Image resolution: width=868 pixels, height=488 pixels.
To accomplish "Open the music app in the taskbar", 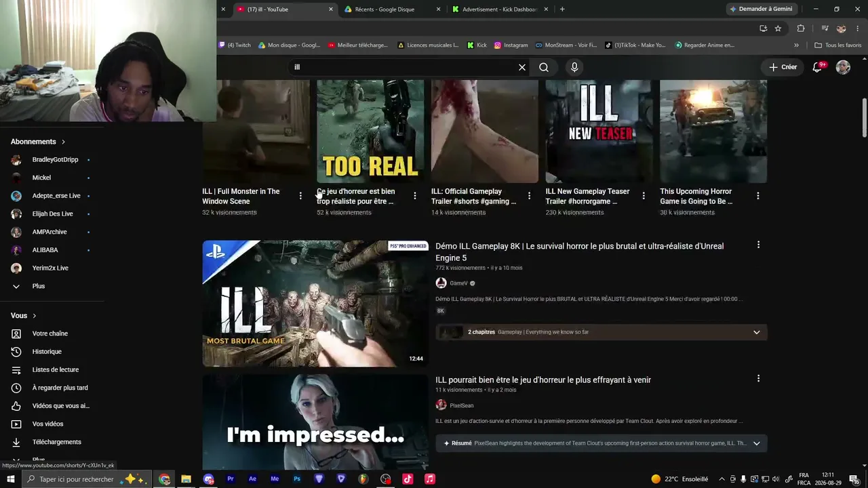I will [x=430, y=479].
